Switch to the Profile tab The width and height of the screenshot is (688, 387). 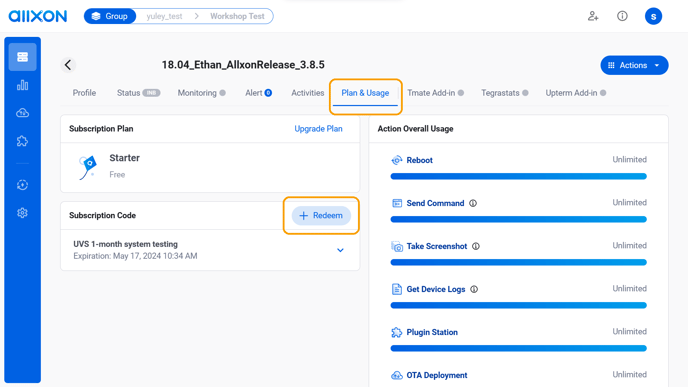point(84,93)
